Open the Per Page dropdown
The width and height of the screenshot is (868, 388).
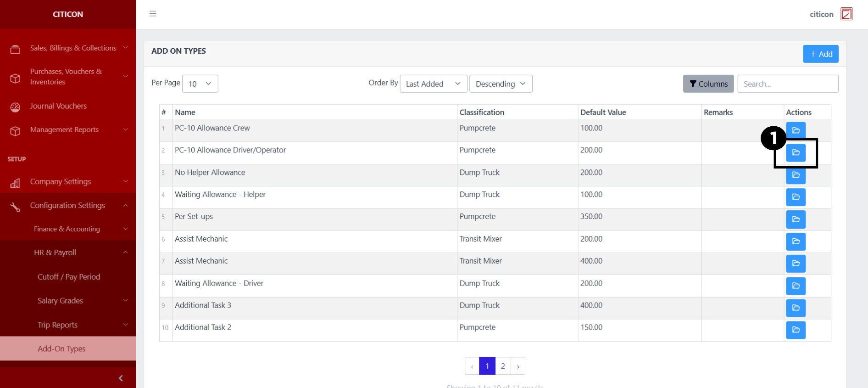tap(200, 84)
